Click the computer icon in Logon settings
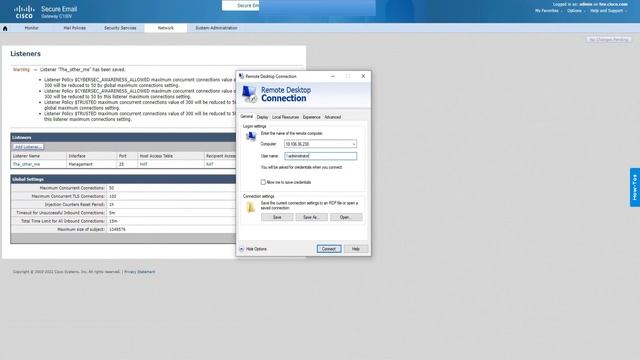The height and width of the screenshot is (360, 640). click(251, 137)
